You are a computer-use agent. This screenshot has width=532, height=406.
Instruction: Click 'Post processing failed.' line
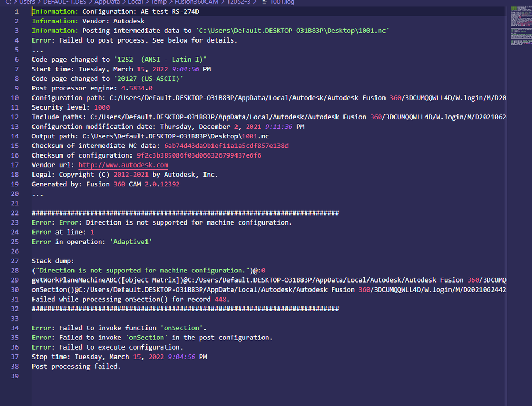[x=76, y=366]
